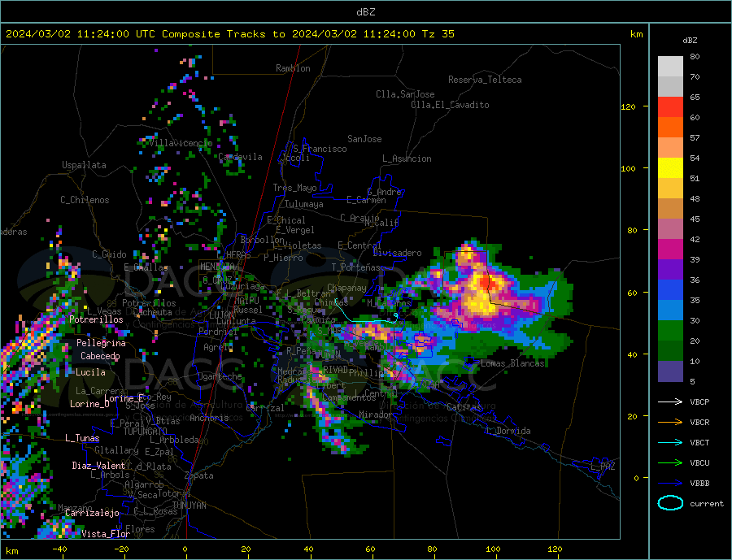Click the orange VBCR arrow legend icon
Viewport: 732px width, 560px height.
click(x=670, y=423)
